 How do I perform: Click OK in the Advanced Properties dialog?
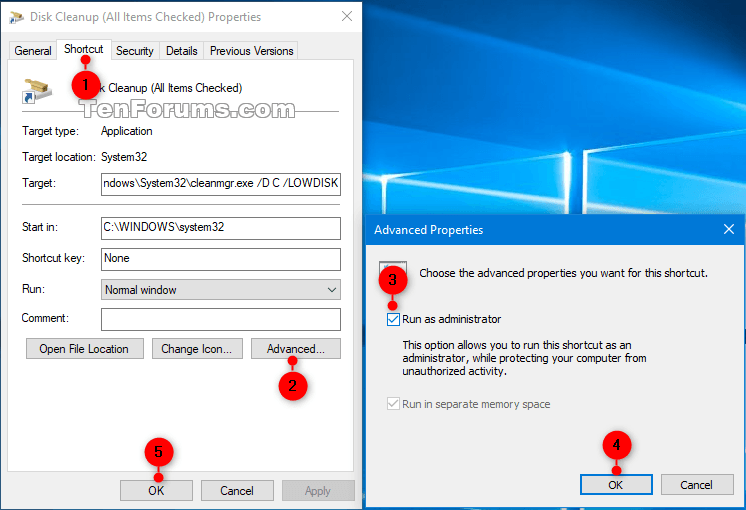click(x=616, y=485)
